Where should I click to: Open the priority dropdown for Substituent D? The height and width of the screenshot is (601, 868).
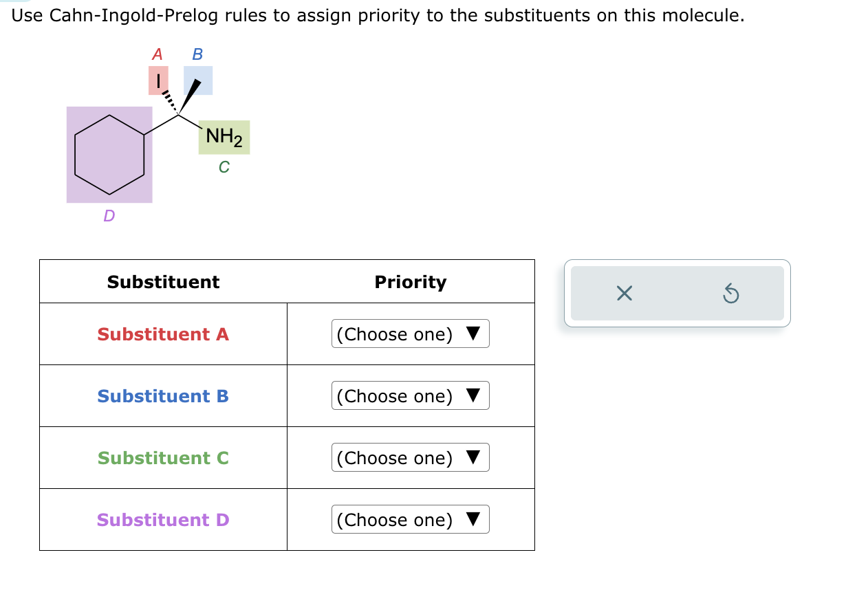point(410,519)
